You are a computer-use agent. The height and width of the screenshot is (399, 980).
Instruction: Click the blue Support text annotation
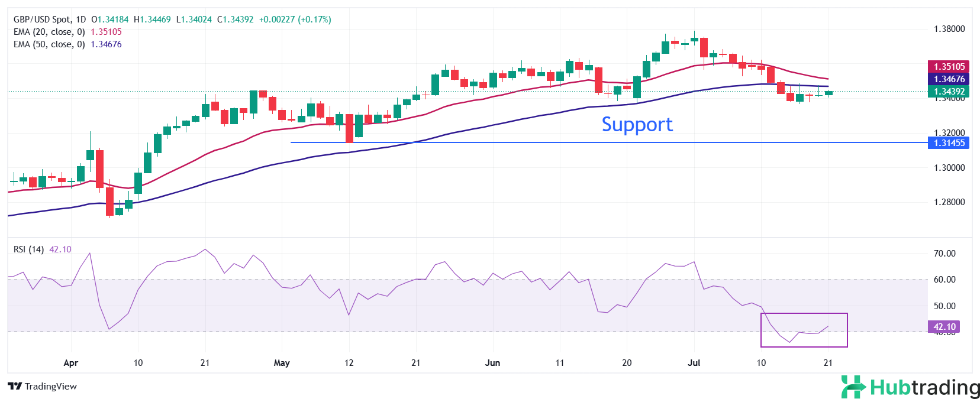pos(637,125)
